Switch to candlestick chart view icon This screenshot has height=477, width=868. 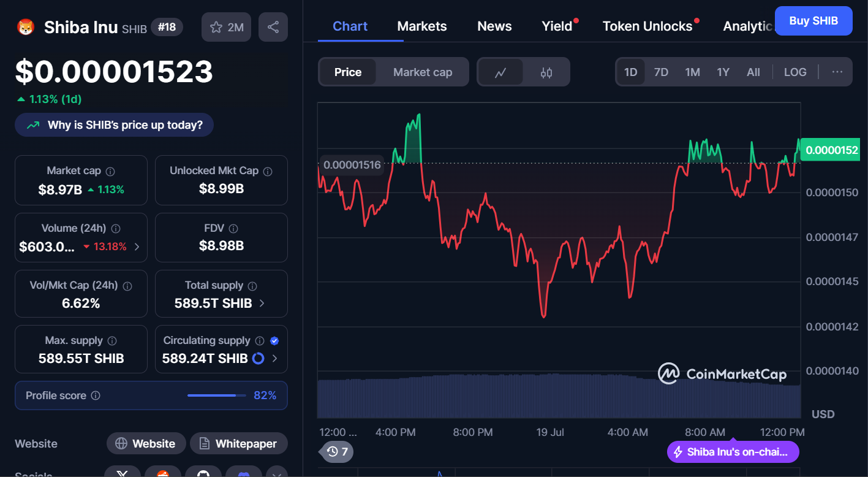pos(546,72)
